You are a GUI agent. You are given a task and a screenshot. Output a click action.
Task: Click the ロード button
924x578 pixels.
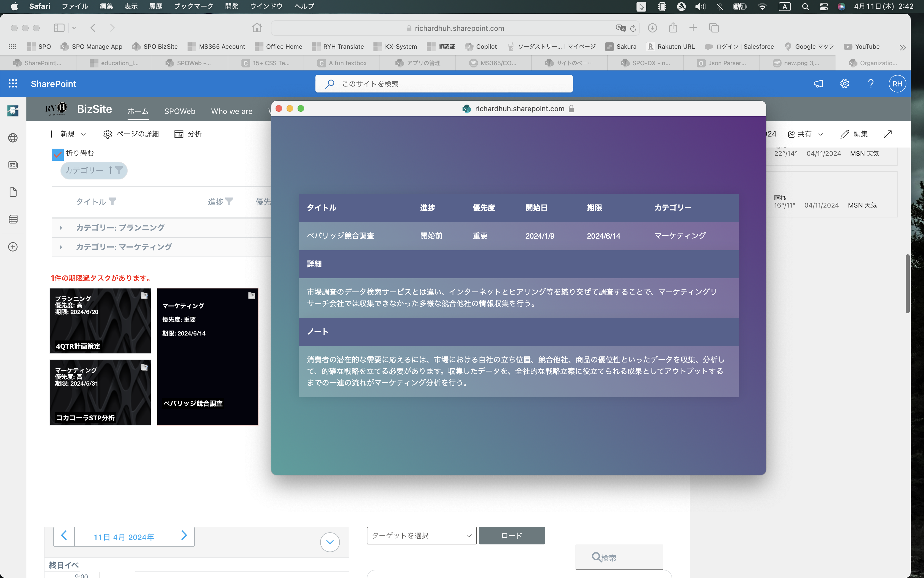(512, 536)
